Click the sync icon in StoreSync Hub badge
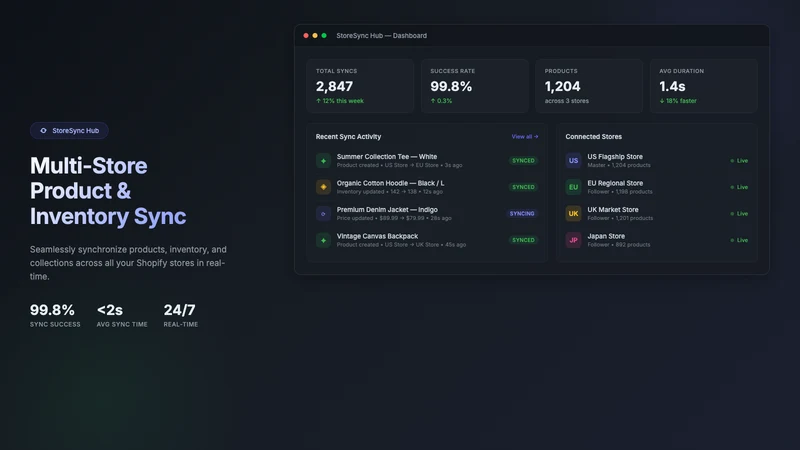 43,131
